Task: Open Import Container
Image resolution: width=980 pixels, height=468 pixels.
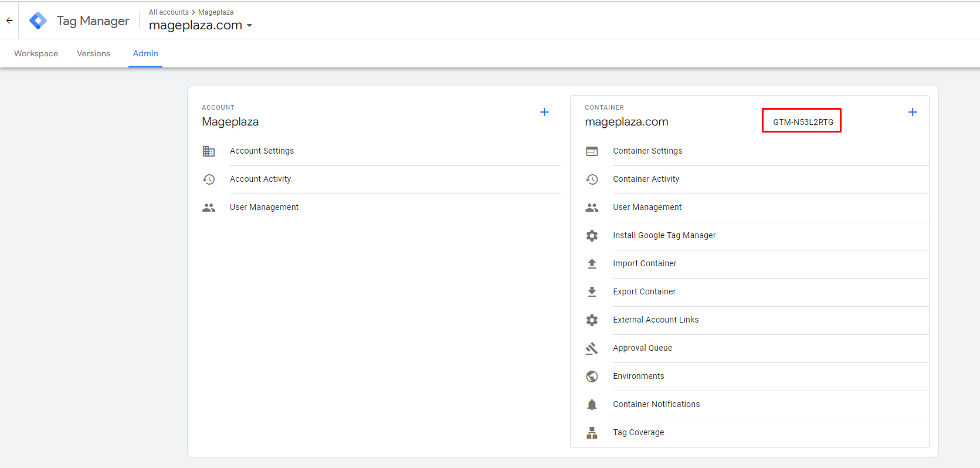Action: pos(645,263)
